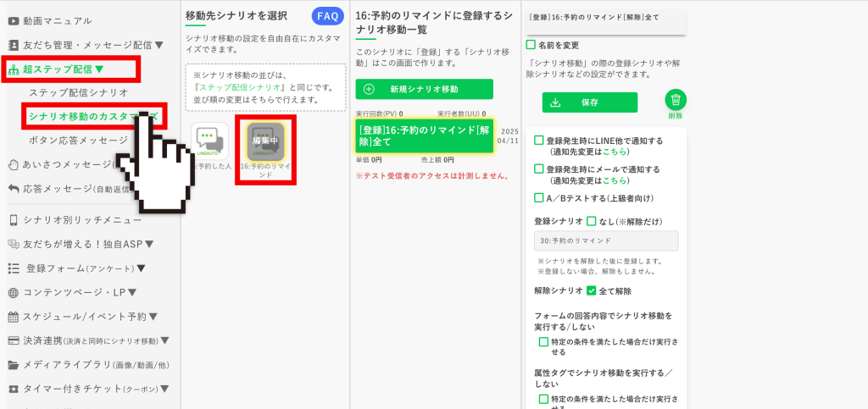Uncheck 全て解除 checkbox
The width and height of the screenshot is (868, 409).
[591, 290]
